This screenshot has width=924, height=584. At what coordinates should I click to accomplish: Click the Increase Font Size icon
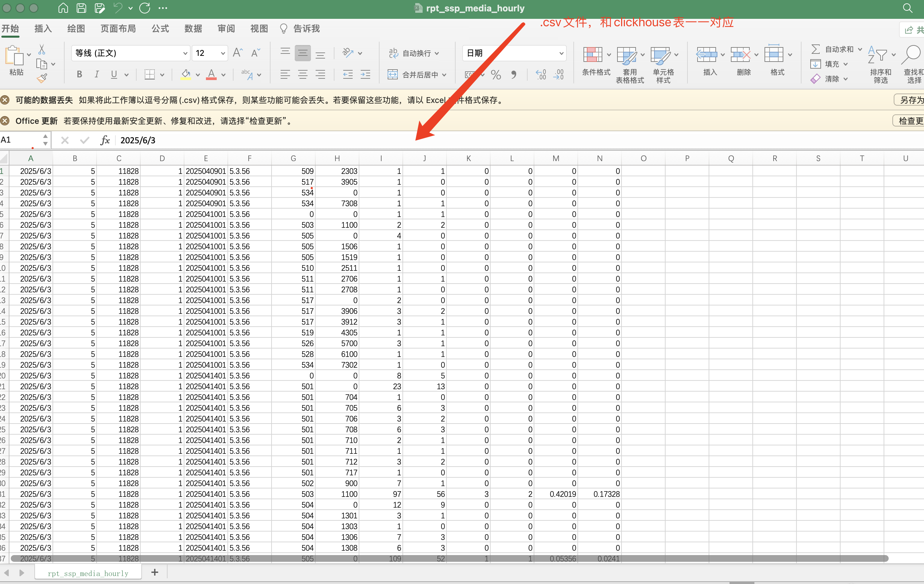point(238,53)
